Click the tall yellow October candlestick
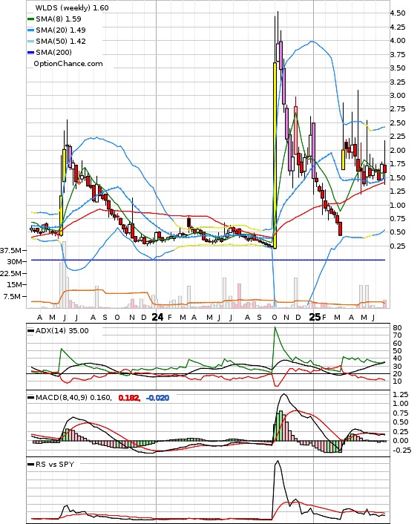Viewport: 420px width, 524px height. click(275, 155)
